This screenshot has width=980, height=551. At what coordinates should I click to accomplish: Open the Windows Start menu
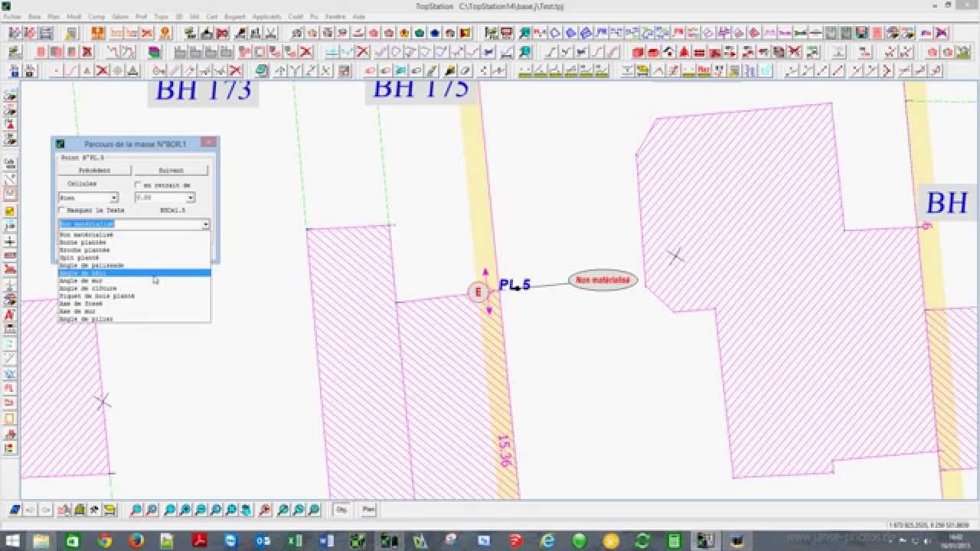[12, 541]
